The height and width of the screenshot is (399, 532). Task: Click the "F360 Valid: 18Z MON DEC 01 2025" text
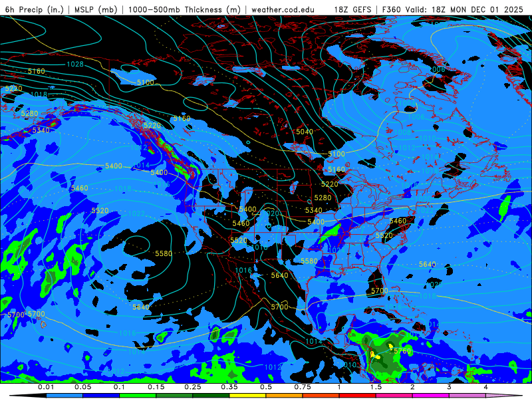click(453, 9)
